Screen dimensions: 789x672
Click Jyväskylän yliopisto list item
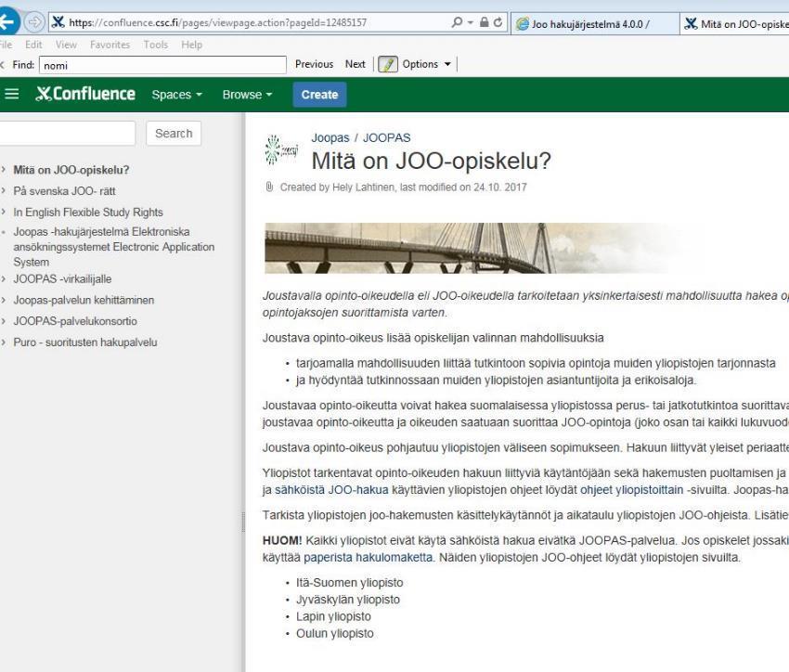[348, 600]
